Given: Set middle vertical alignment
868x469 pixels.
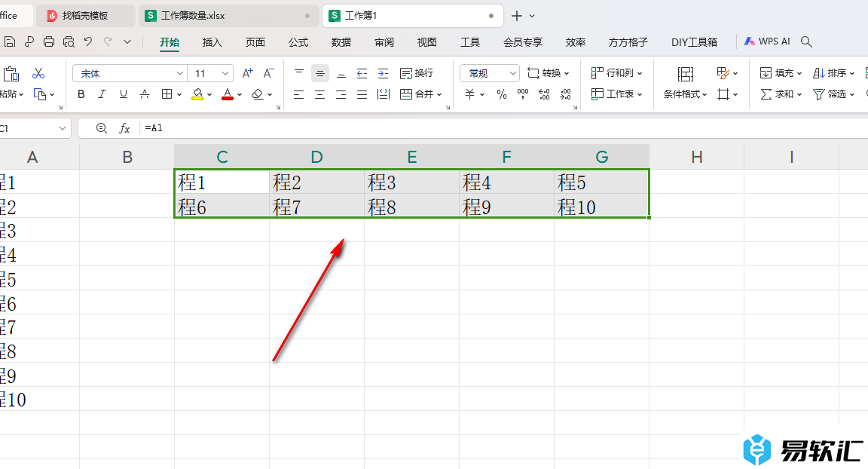Looking at the screenshot, I should coord(320,73).
